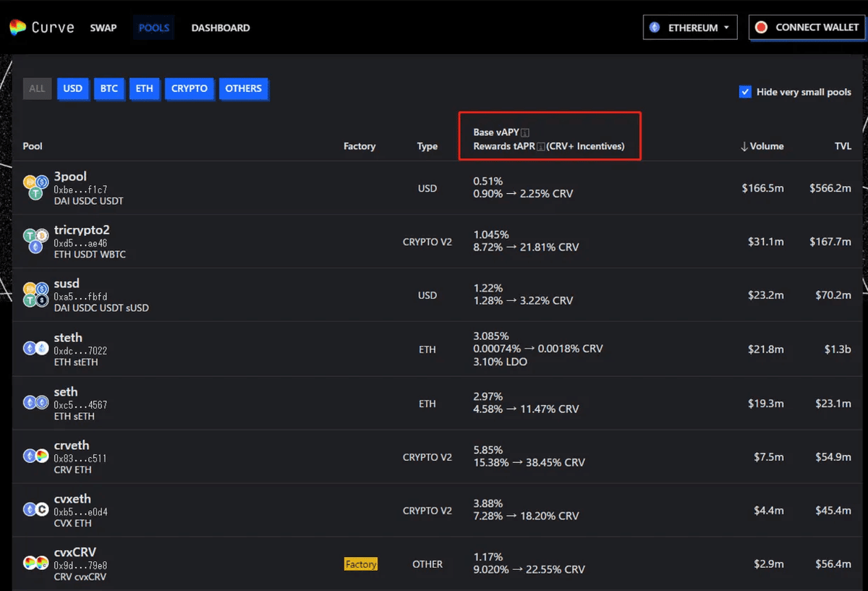This screenshot has width=868, height=591.
Task: Click the susd pool token icons
Action: [35, 294]
